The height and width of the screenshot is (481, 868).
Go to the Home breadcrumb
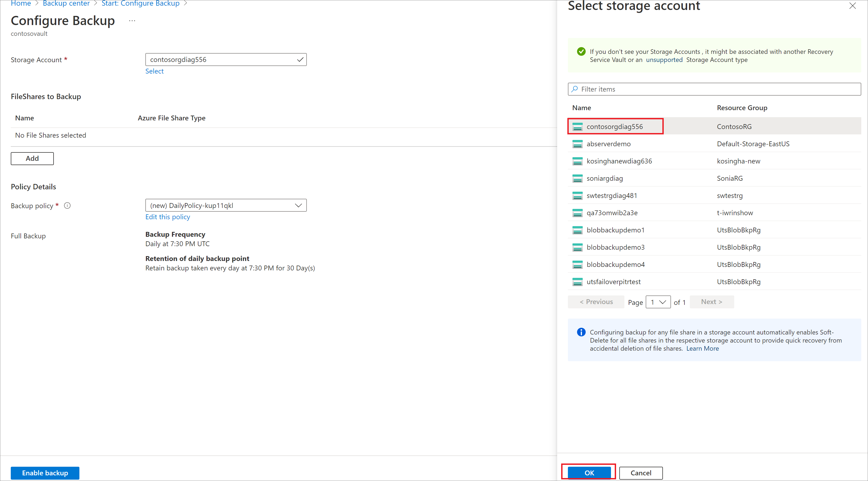click(20, 4)
